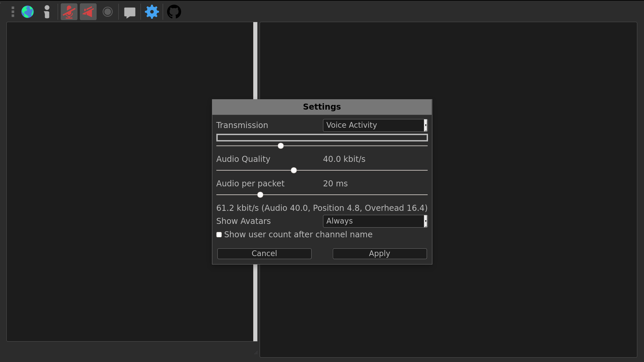
Task: Expand the Show Avatars Always dropdown
Action: (373, 221)
